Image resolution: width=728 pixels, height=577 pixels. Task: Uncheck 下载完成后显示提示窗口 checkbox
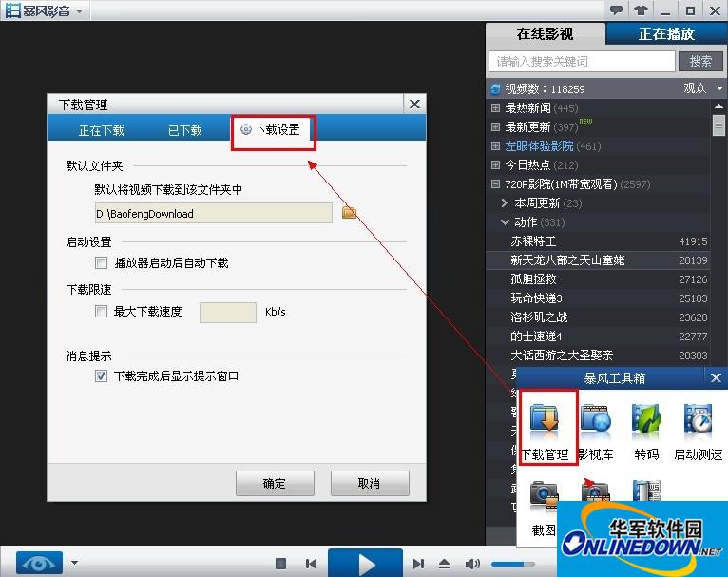click(101, 375)
